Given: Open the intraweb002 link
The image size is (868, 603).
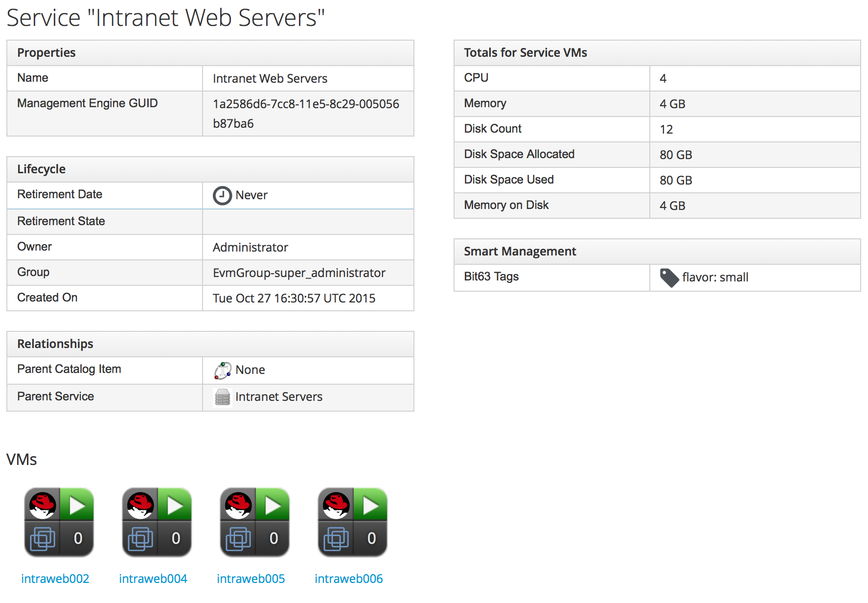Looking at the screenshot, I should click(x=55, y=579).
